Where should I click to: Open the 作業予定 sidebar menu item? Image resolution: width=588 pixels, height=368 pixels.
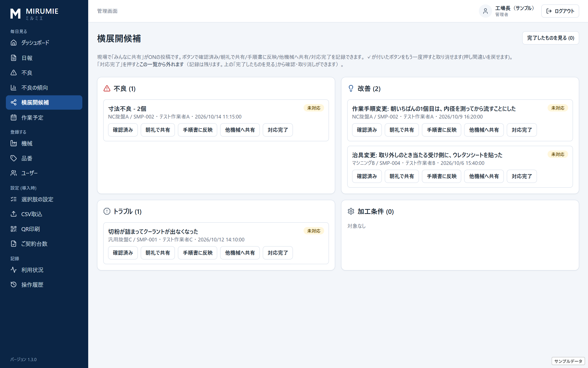[x=44, y=118]
